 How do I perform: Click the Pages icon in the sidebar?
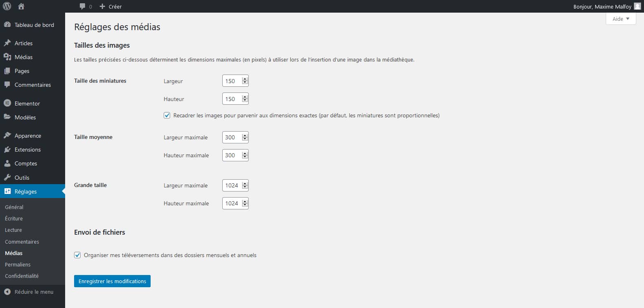click(7, 70)
